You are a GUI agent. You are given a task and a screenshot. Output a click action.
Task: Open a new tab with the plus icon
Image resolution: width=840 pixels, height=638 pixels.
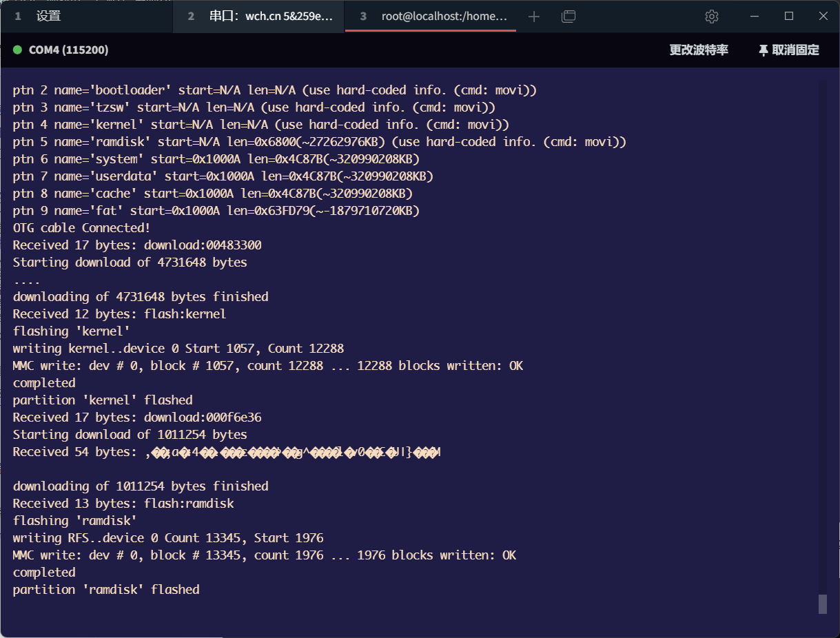tap(534, 17)
